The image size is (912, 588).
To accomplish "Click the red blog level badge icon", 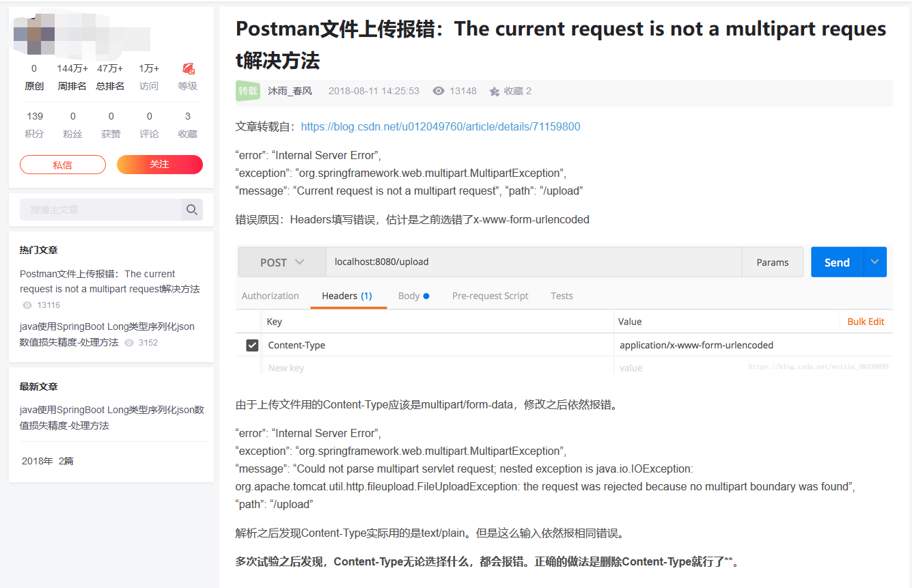I will click(189, 68).
